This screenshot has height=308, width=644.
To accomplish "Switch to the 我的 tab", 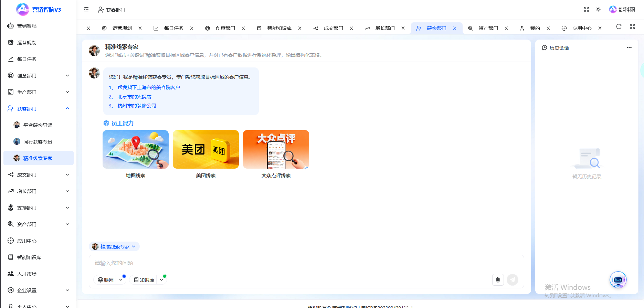I will point(535,28).
